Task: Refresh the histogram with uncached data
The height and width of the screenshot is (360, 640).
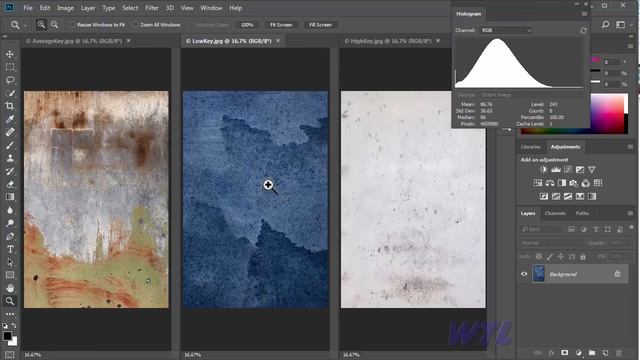Action: (583, 31)
